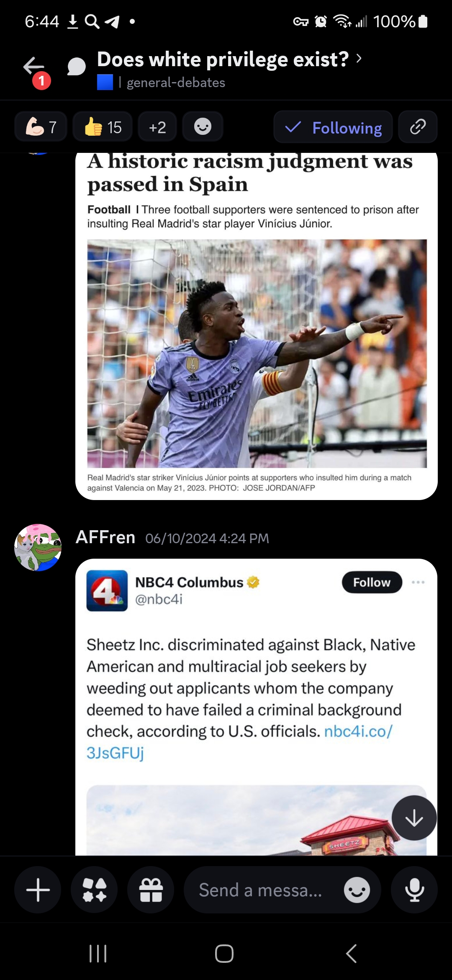Open emoji picker in message box
Viewport: 452px width, 980px height.
tap(357, 890)
